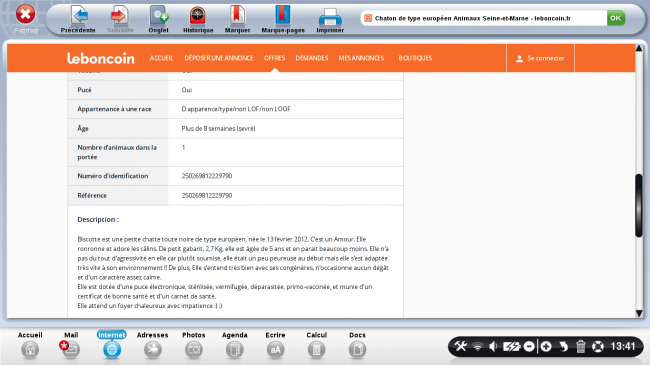Image resolution: width=650 pixels, height=365 pixels.
Task: Click the 'Numéro d'identification' label
Action: 113,176
